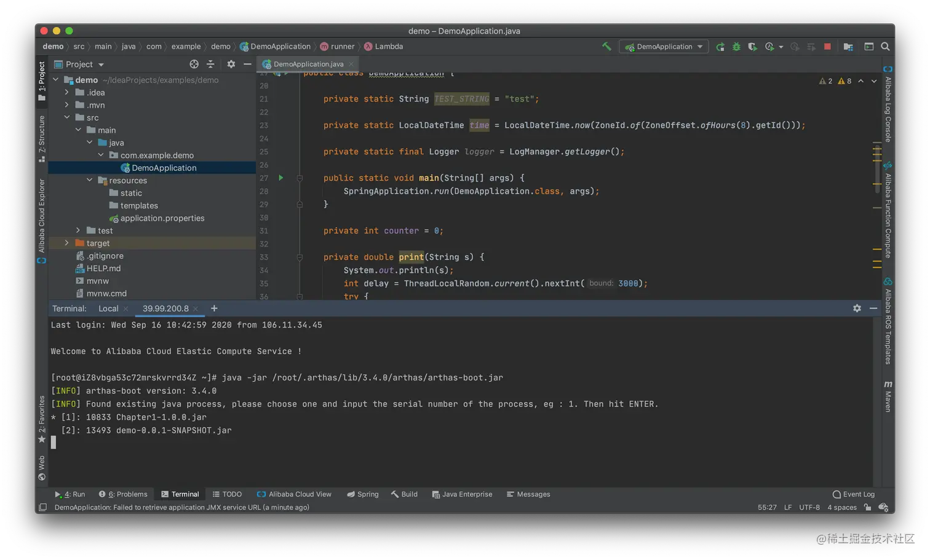The image size is (930, 560).
Task: Click the Profiler run icon
Action: [769, 47]
